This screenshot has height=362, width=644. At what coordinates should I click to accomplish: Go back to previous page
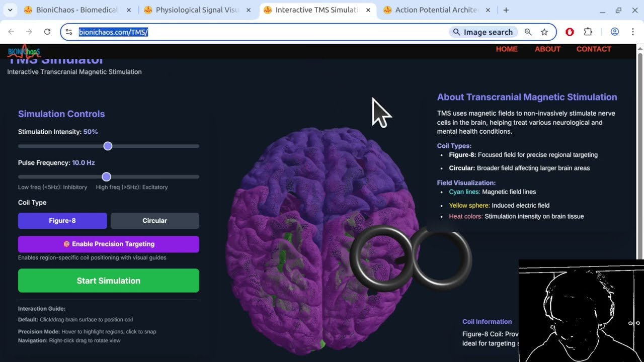point(11,32)
